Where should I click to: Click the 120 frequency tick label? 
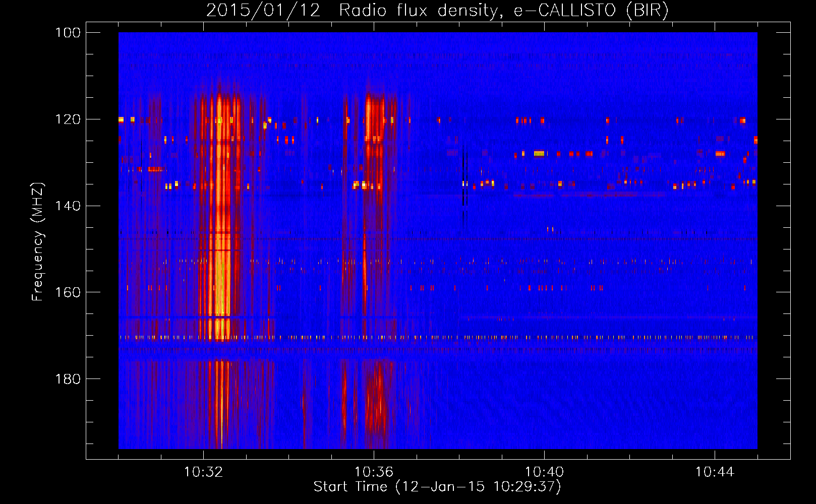(68, 119)
